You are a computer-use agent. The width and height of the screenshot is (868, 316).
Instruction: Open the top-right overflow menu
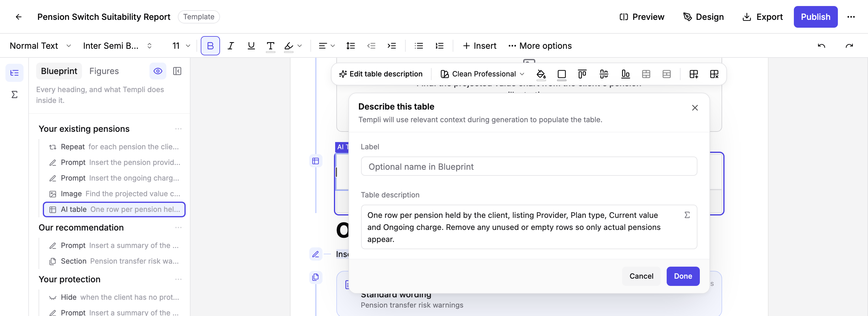coord(851,17)
